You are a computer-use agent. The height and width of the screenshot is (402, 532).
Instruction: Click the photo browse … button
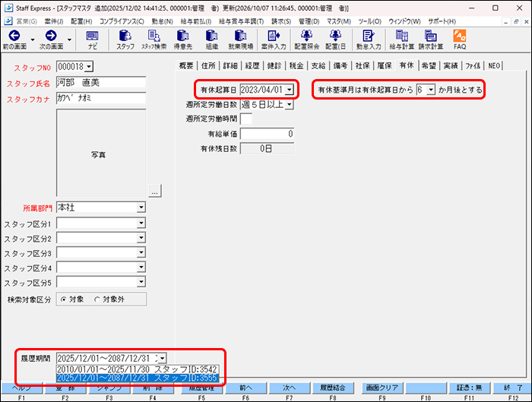point(155,191)
